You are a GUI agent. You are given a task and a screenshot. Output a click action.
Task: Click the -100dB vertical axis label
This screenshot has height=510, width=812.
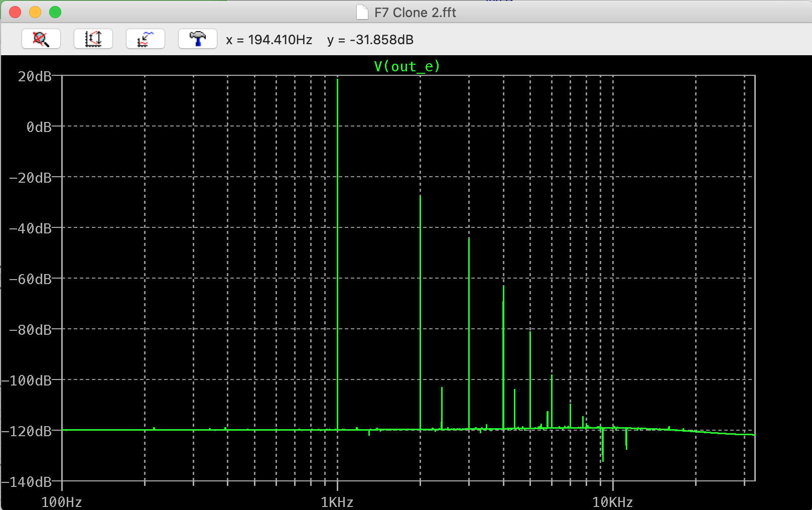27,380
